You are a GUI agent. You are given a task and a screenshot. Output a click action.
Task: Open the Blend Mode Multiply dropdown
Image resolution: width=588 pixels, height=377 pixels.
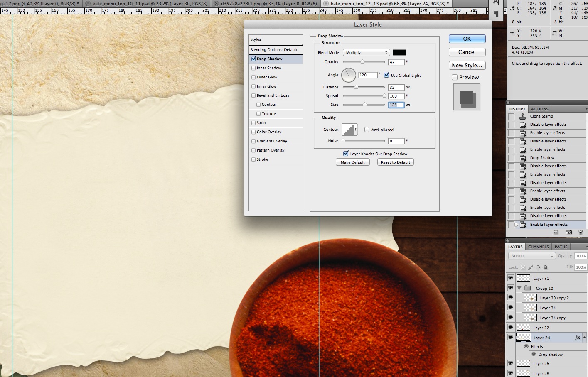click(x=366, y=52)
